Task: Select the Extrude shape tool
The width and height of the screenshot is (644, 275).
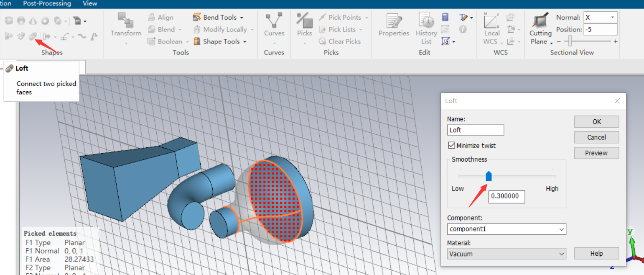Action: click(x=9, y=36)
